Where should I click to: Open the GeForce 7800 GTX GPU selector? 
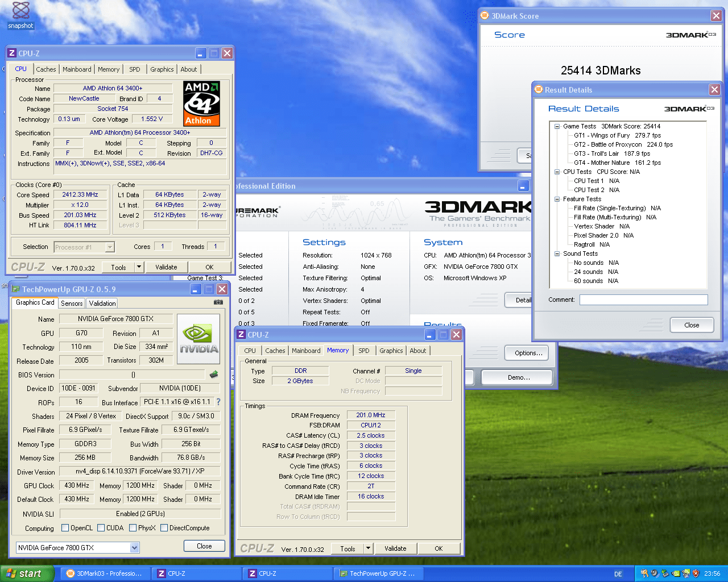point(77,548)
